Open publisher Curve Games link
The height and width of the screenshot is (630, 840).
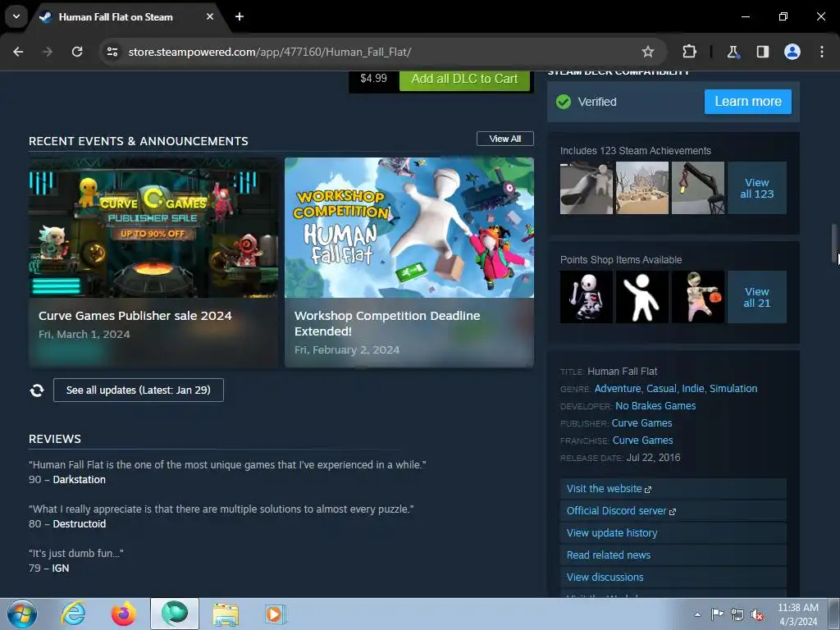tap(641, 422)
